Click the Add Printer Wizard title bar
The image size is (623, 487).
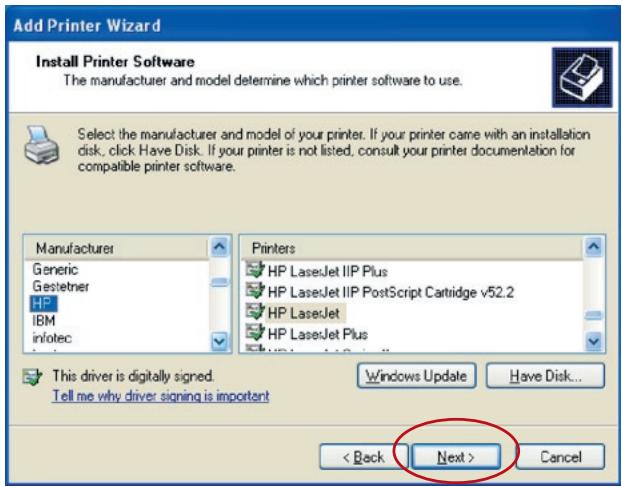(x=312, y=25)
